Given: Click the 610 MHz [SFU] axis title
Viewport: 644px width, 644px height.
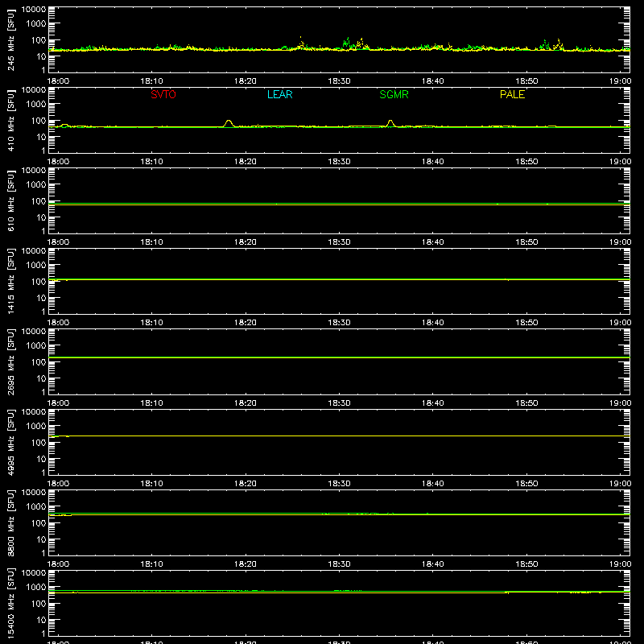Looking at the screenshot, I should [11, 200].
